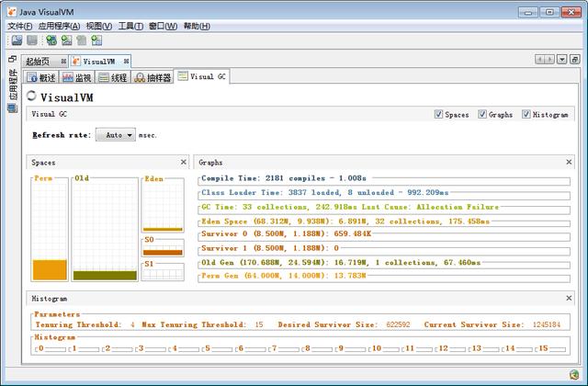
Task: Restore the minimized 应用程序 side panel icon
Action: 12,59
